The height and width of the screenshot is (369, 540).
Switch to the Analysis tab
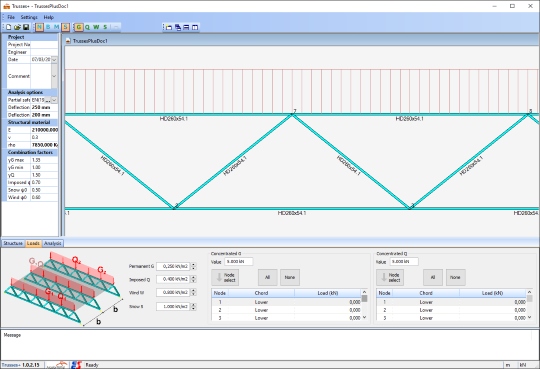point(53,243)
